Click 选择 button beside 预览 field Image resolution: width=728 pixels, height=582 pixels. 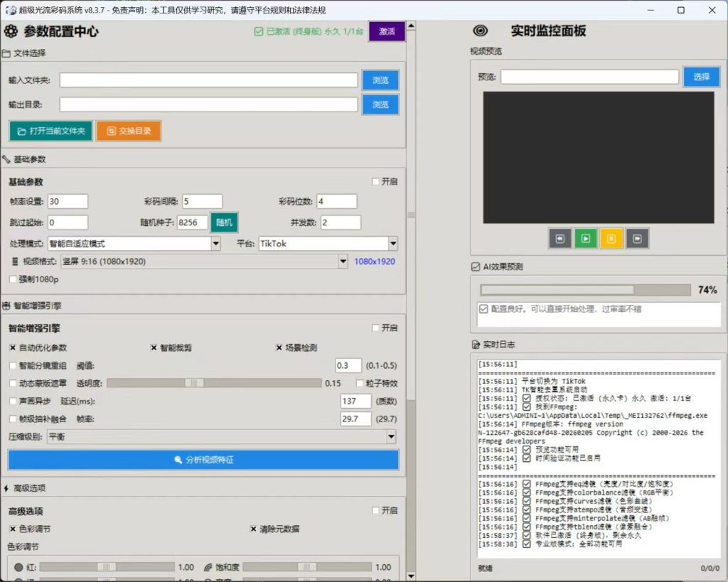701,77
